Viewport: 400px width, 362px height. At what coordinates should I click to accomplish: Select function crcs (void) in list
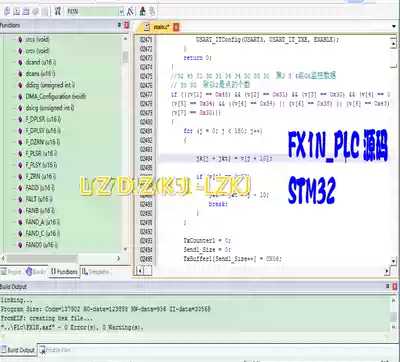tap(37, 39)
